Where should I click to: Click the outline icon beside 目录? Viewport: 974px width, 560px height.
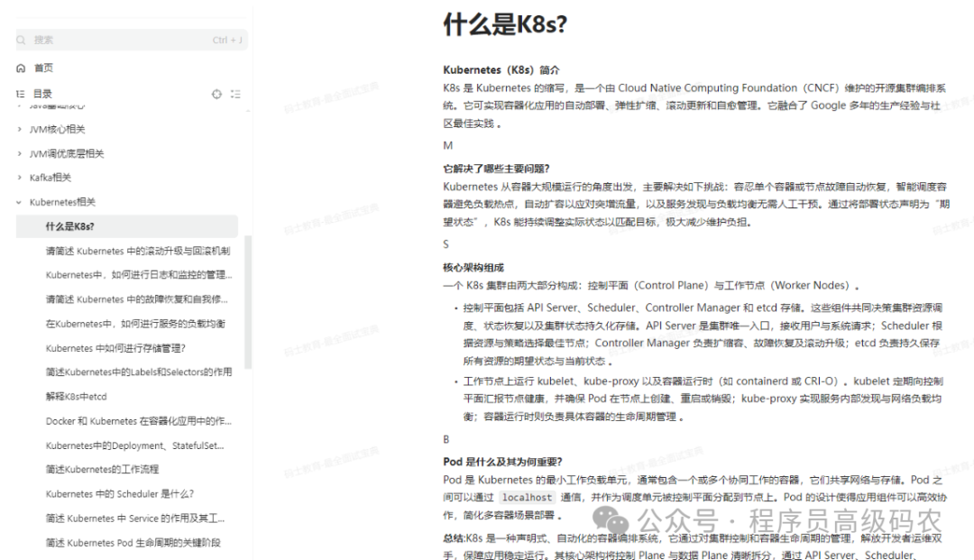19,93
